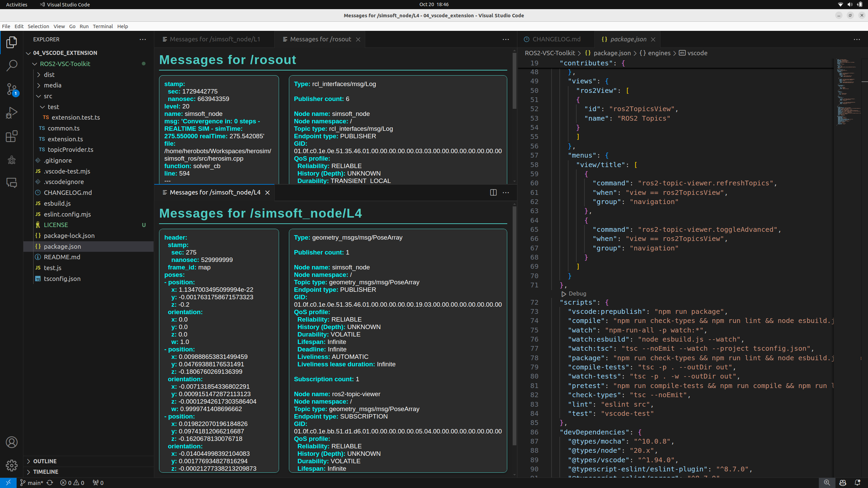Open the Search view icon
The width and height of the screenshot is (868, 488).
point(12,65)
